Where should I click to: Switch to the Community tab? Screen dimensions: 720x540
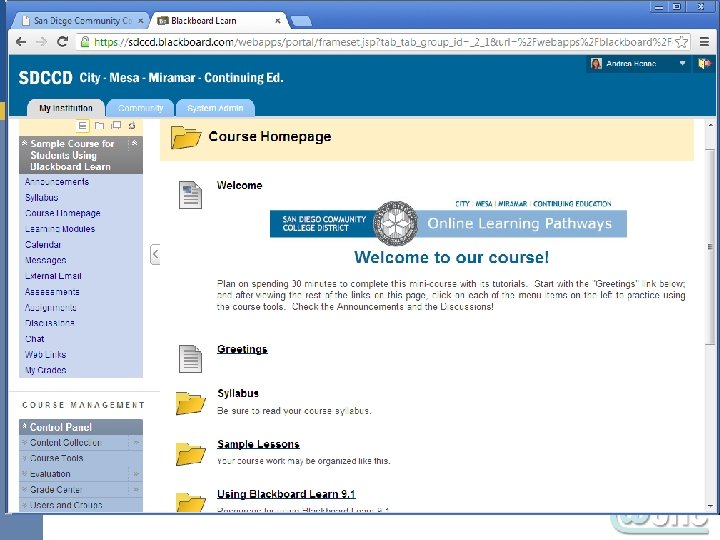point(140,108)
